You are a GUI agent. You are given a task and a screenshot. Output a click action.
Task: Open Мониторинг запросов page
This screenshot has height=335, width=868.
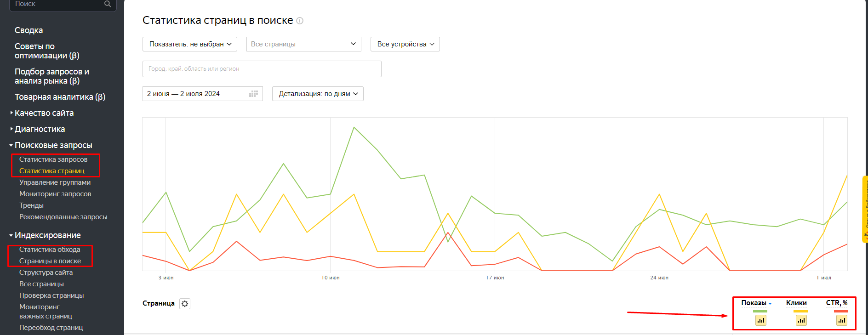(55, 194)
